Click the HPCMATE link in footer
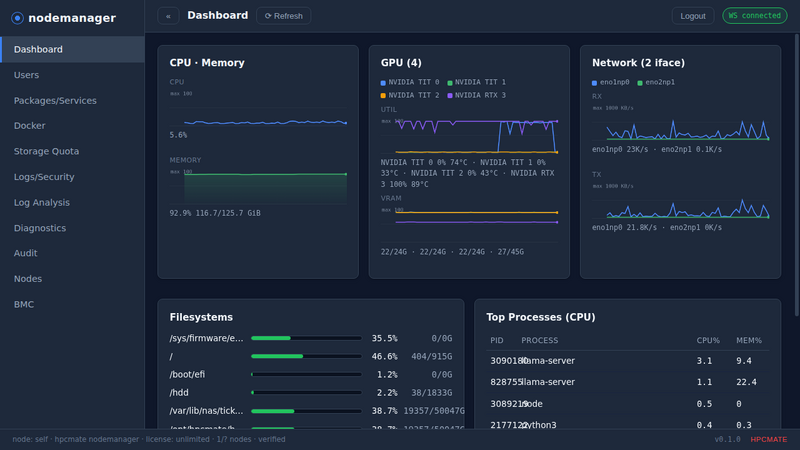 (768, 439)
